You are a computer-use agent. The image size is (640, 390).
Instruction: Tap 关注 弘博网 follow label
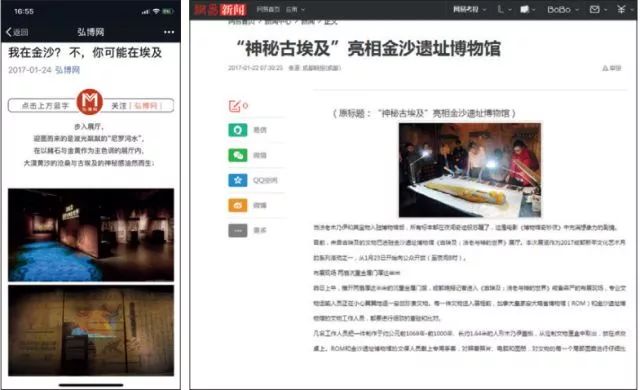[137, 106]
